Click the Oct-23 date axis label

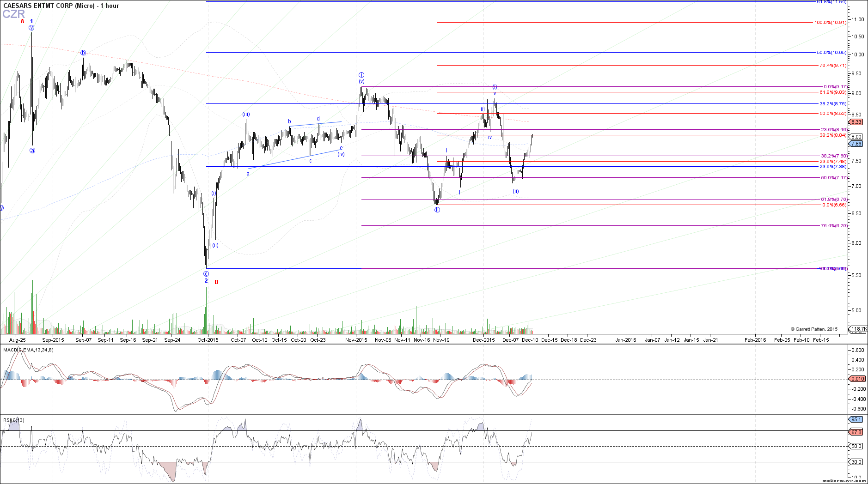318,340
